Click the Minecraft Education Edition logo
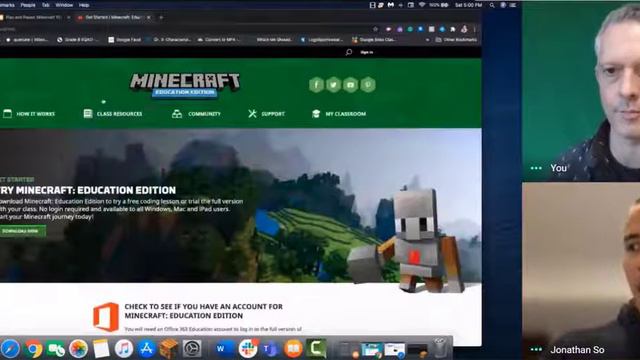Screen dimensions: 640x360 coord(185,85)
